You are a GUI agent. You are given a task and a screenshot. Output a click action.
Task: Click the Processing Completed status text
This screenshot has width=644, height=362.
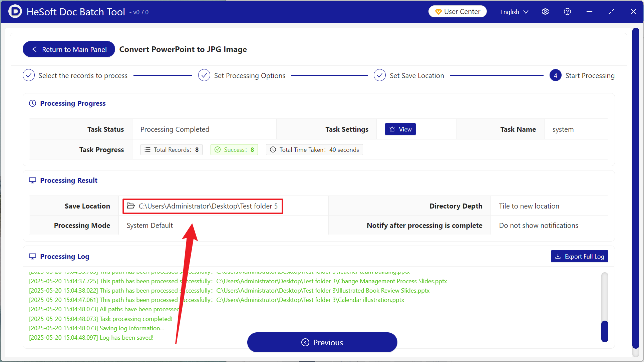[175, 129]
